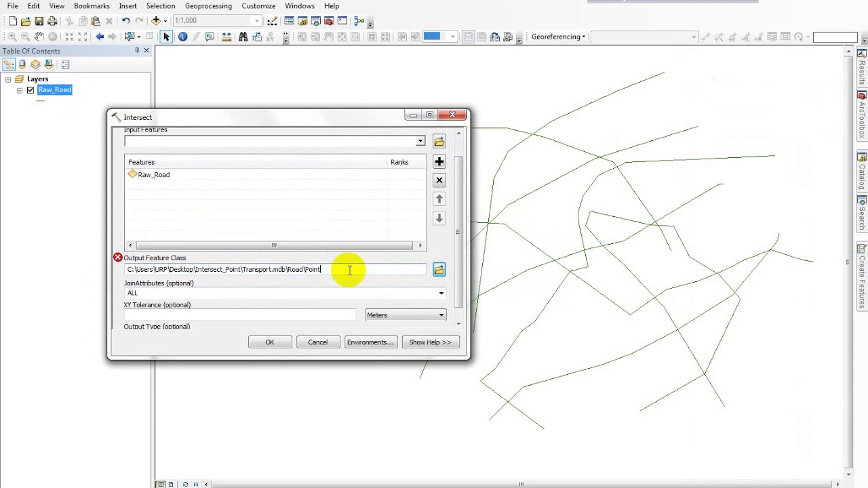Image resolution: width=868 pixels, height=488 pixels.
Task: Open the georeferencing layer combo box
Action: 644,37
